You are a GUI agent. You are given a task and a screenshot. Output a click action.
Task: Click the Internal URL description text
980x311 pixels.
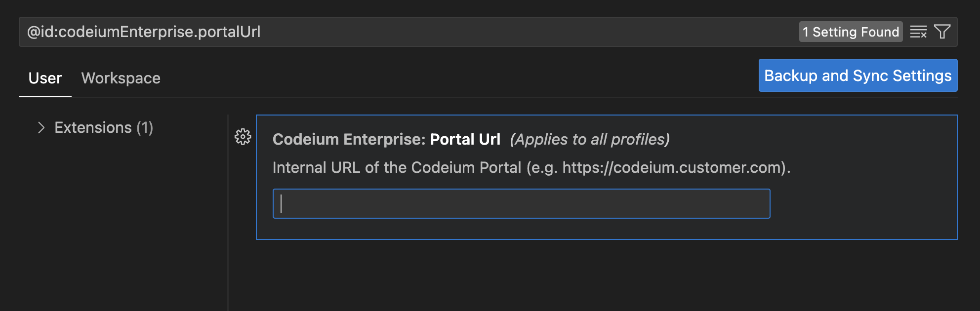tap(531, 168)
